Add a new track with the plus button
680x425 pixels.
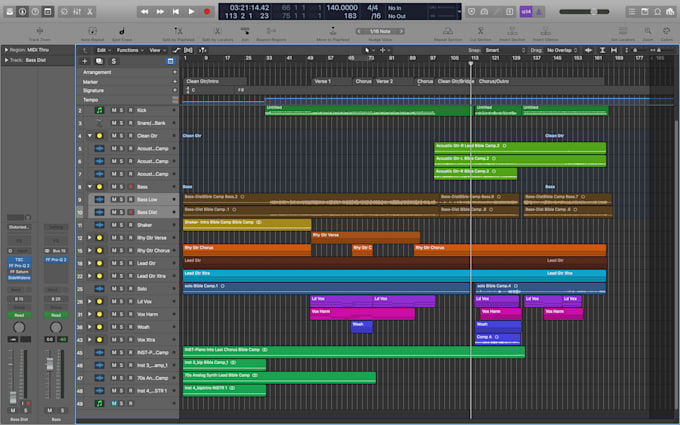point(84,61)
